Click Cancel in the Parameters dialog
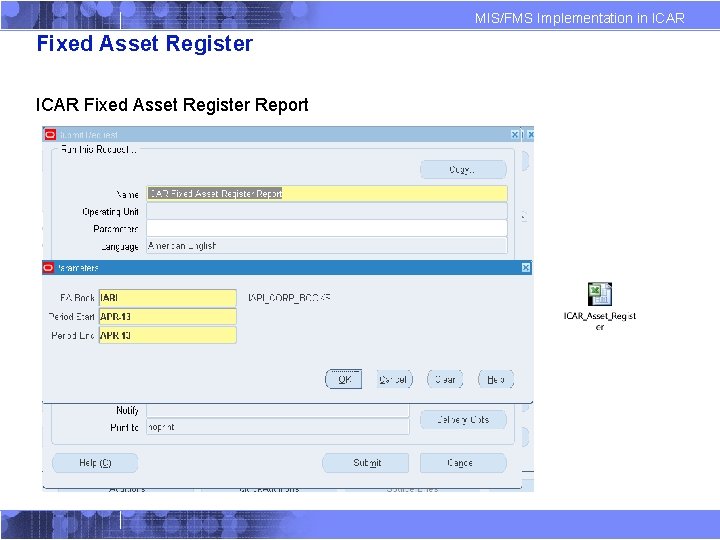 tap(394, 379)
